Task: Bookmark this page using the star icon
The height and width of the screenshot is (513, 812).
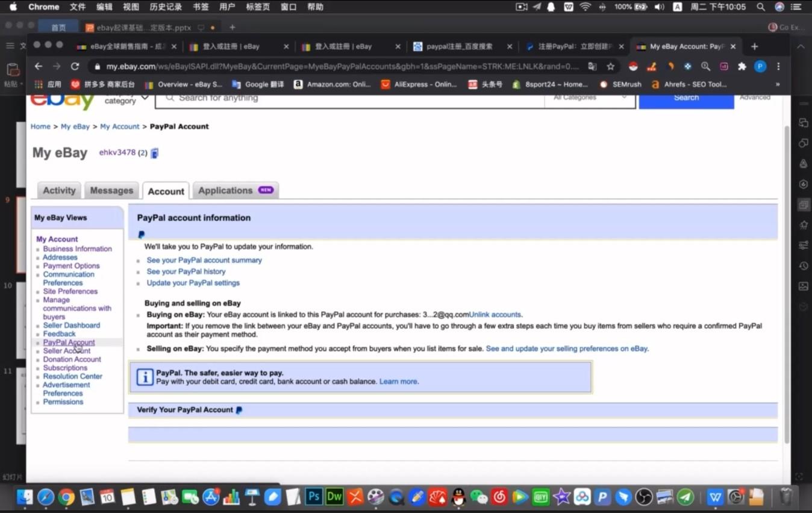Action: (x=610, y=66)
